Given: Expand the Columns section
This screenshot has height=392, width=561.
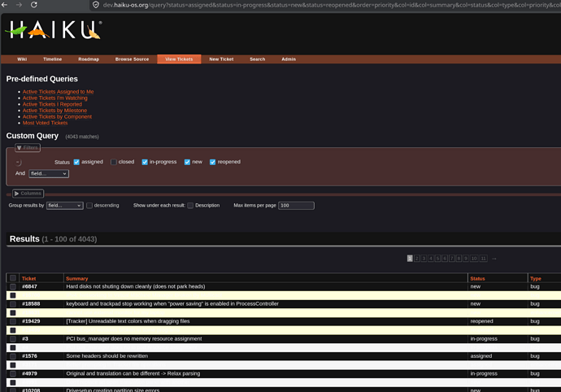Looking at the screenshot, I should pos(28,194).
